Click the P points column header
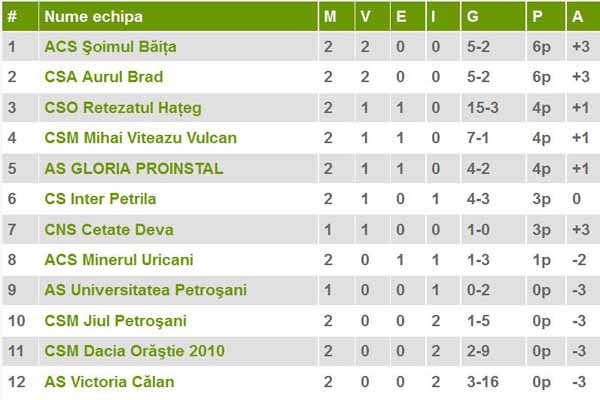Image resolution: width=600 pixels, height=400 pixels. 537,16
